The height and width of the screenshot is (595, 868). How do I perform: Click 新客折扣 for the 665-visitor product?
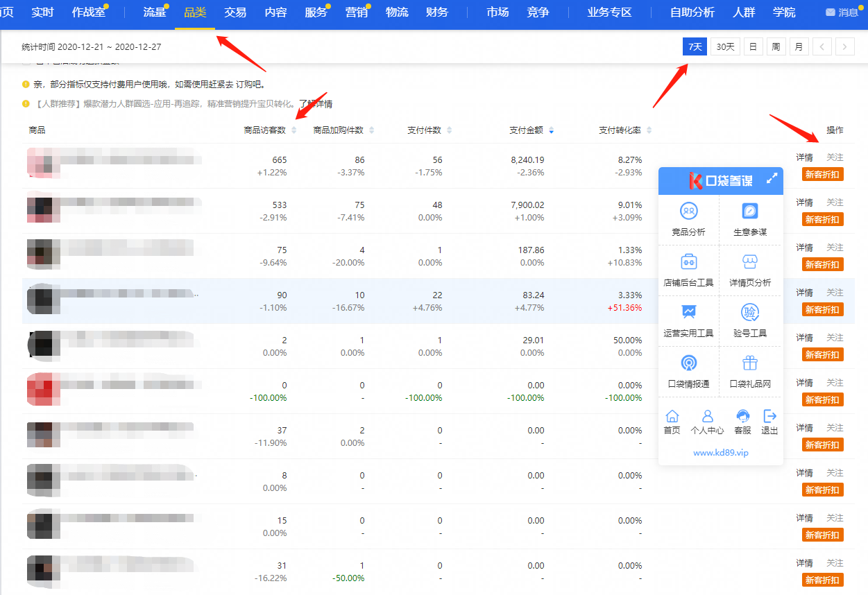tap(822, 175)
